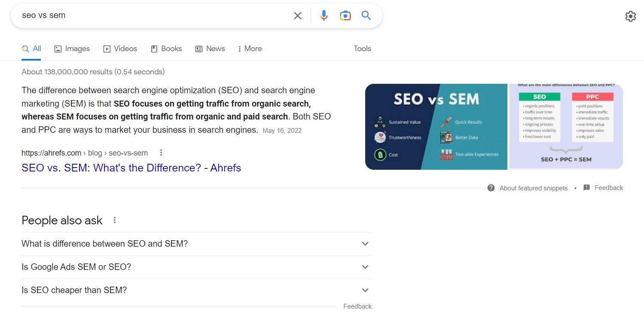Open three-dot menu next to People also ask
Viewport: 644px width, 315px height.
(x=115, y=220)
